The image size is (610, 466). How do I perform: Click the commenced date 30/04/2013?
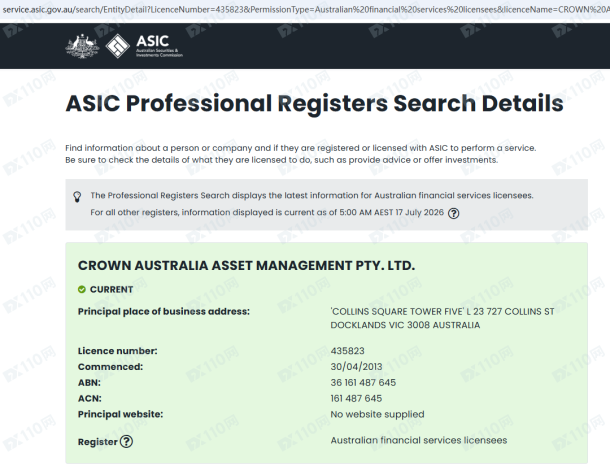(x=356, y=367)
